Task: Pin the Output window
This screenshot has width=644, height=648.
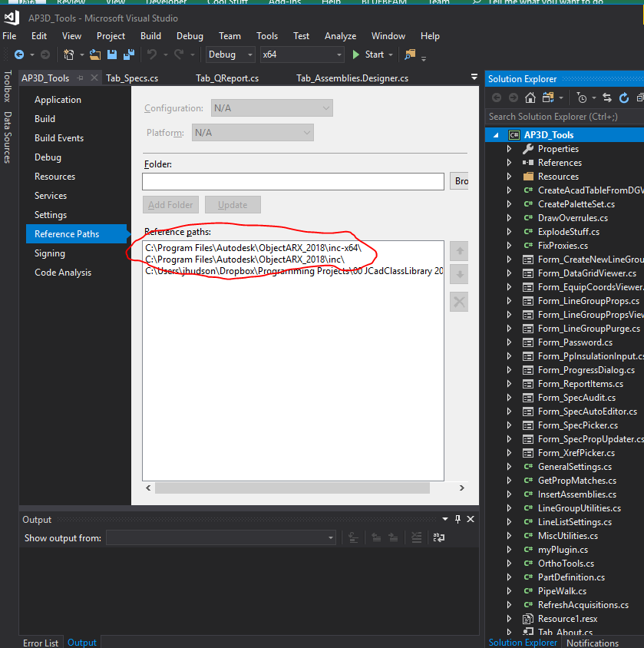Action: [458, 519]
